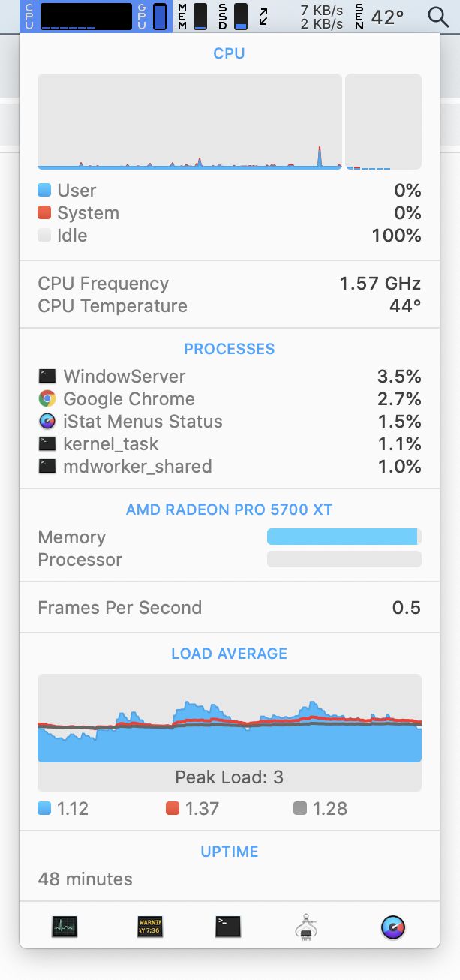Select the WindowServer process row
Image resolution: width=460 pixels, height=980 pixels.
click(x=230, y=377)
